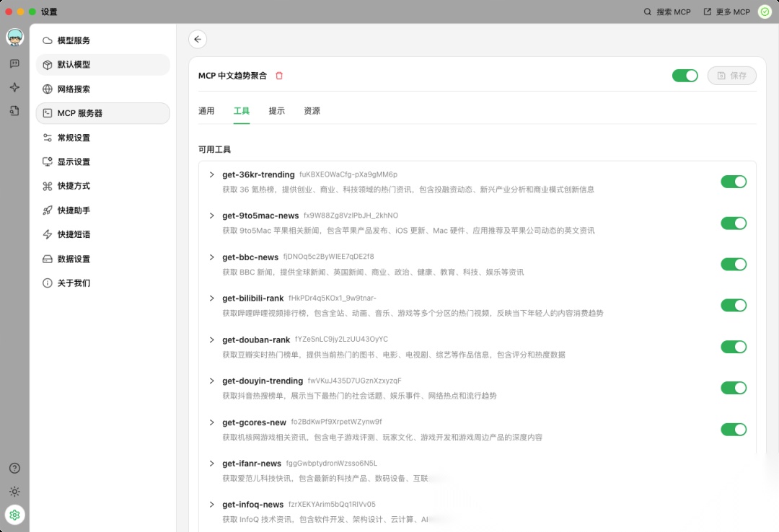Open 网络搜索 settings section
The image size is (779, 532).
click(103, 89)
